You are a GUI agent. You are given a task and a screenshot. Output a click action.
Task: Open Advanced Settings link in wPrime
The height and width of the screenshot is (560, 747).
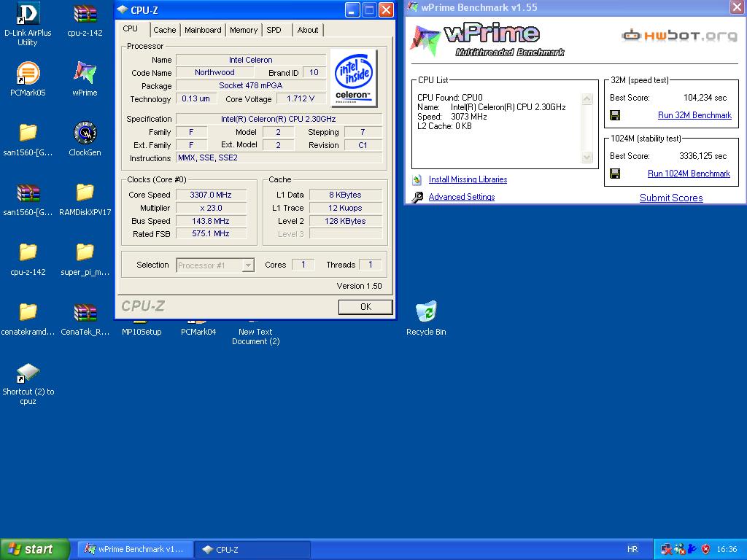461,197
